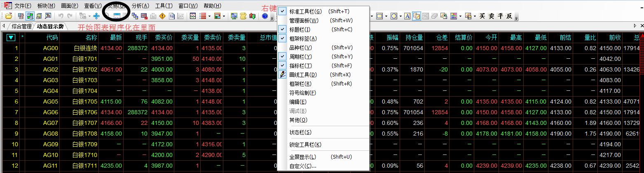Toggle the 指标栏 menu option
The width and height of the screenshot is (644, 173).
point(300,66)
